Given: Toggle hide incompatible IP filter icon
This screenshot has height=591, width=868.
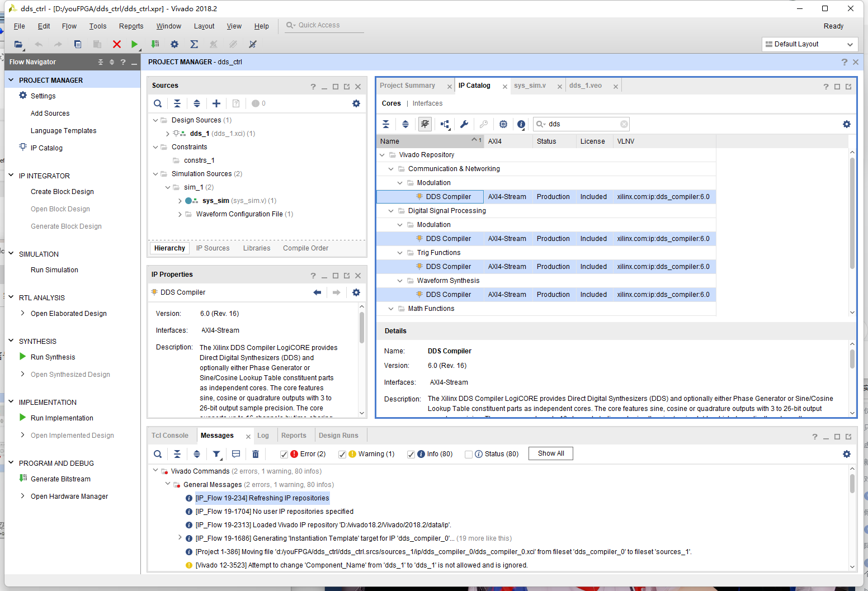Looking at the screenshot, I should tap(425, 124).
